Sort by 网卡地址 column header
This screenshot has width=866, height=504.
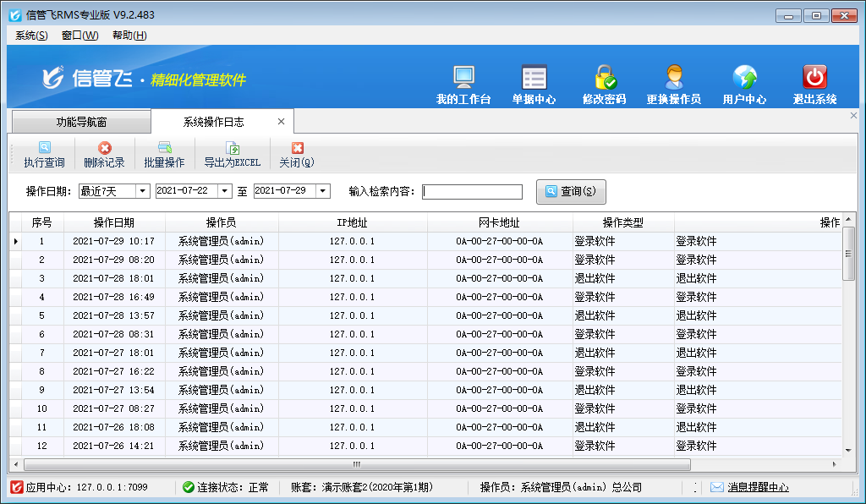point(499,222)
